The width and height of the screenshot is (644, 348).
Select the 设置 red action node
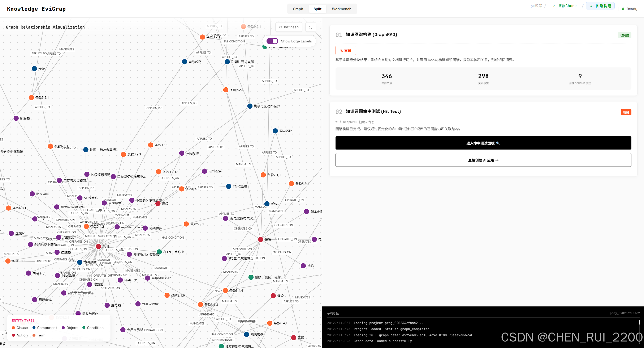[260, 239]
